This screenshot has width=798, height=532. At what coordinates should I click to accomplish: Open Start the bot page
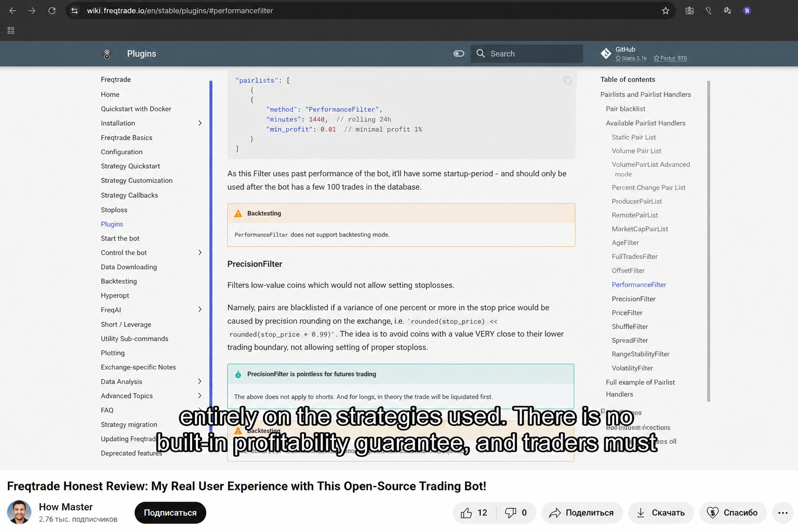pyautogui.click(x=120, y=238)
